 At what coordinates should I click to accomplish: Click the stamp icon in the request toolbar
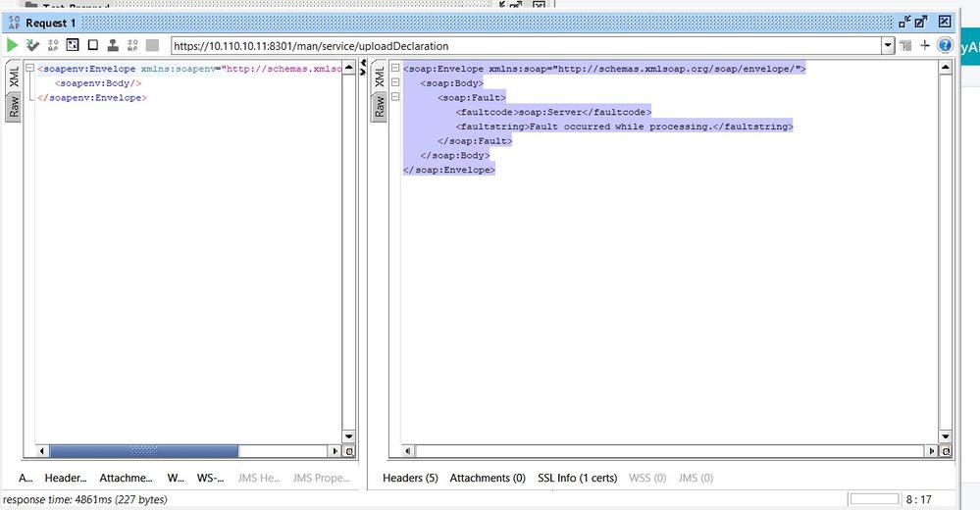112,45
